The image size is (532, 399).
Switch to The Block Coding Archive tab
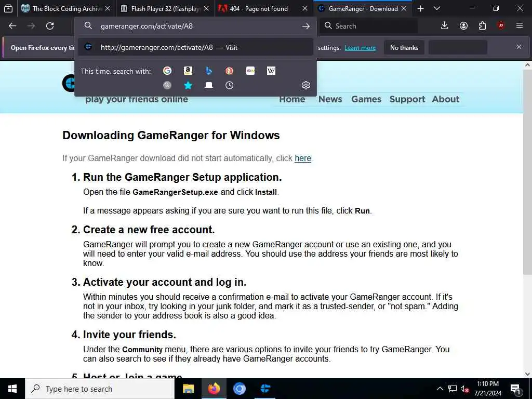tap(66, 8)
